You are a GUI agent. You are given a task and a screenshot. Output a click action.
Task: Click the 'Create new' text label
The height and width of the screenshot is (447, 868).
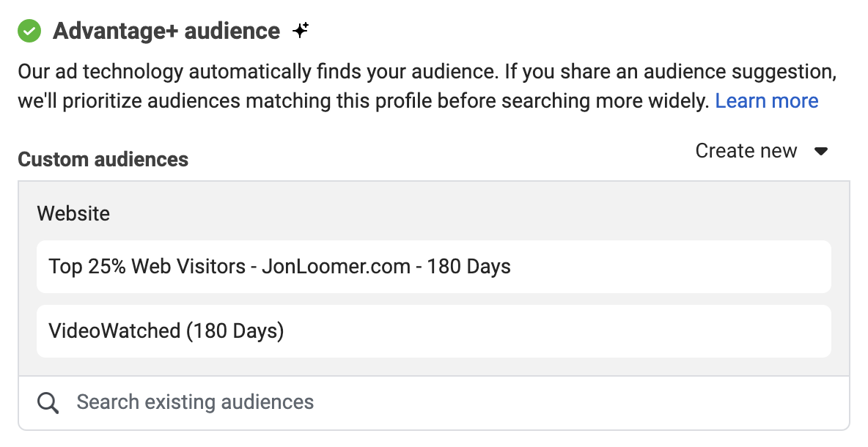coord(746,150)
